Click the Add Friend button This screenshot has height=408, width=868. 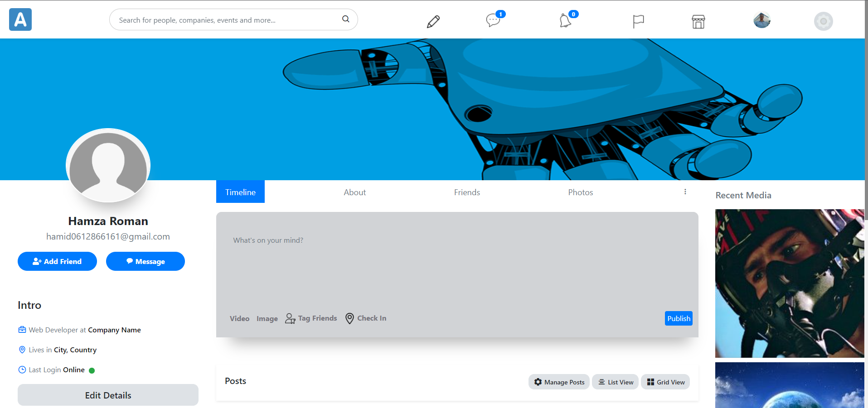tap(57, 261)
